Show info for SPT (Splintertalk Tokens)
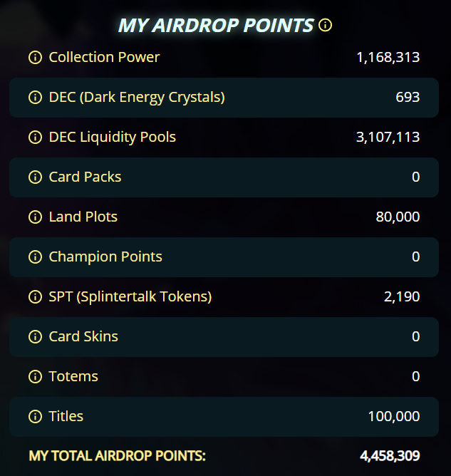The height and width of the screenshot is (476, 451). [35, 296]
